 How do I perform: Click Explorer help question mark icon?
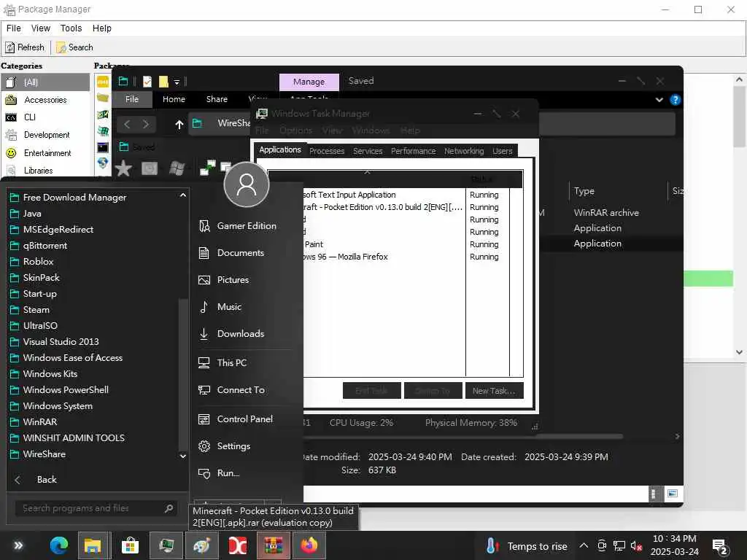click(x=675, y=99)
